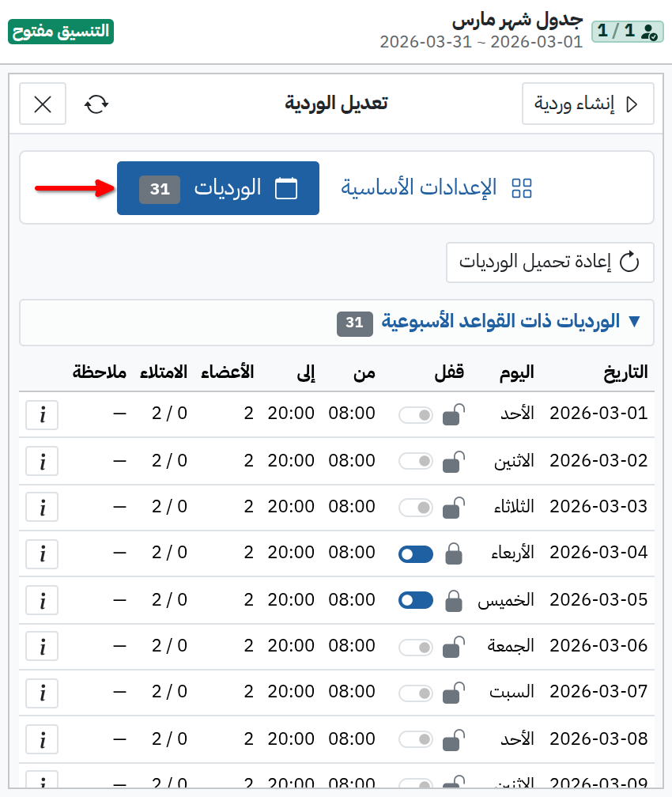
Task: Click the التنسيق مفتوح status badge
Action: [61, 32]
